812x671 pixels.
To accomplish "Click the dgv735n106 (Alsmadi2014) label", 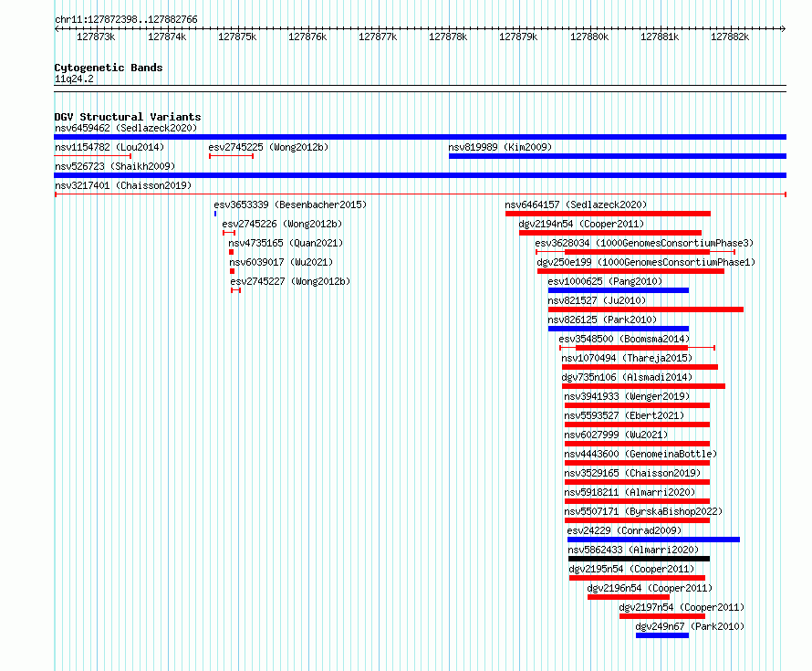I will (x=627, y=377).
